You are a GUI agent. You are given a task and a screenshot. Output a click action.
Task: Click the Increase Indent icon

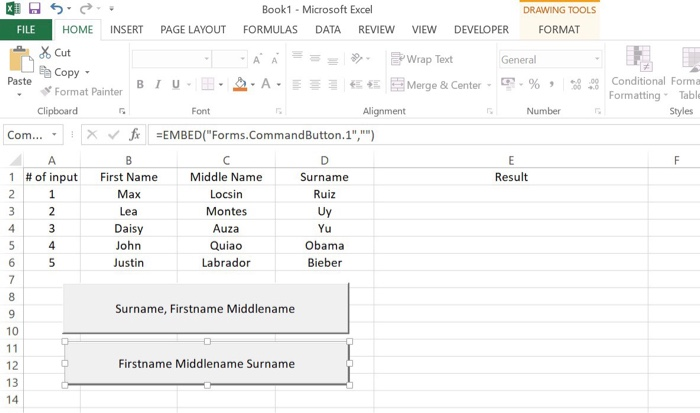(374, 84)
